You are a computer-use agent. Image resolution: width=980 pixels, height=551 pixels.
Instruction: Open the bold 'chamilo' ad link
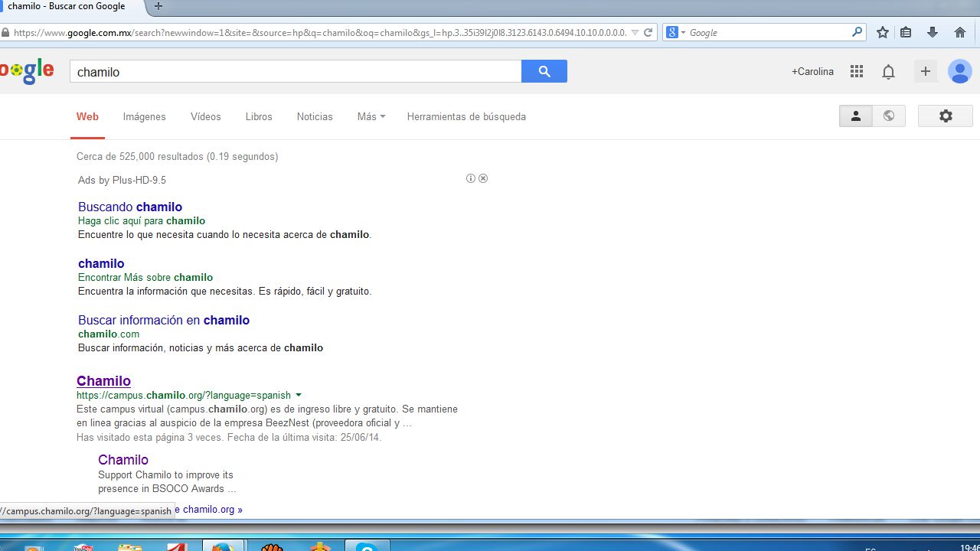pos(101,263)
